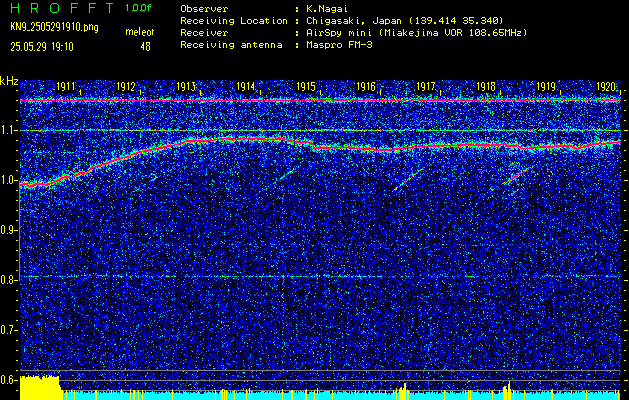
Task: Click the 1916 time marker
Action: [366, 87]
